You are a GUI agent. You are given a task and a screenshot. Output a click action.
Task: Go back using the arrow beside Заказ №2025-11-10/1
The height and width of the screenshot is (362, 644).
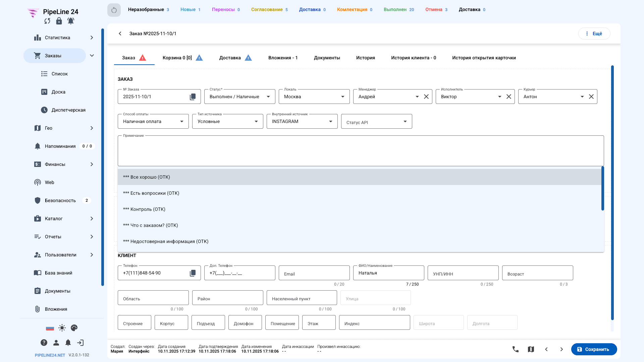(x=120, y=34)
